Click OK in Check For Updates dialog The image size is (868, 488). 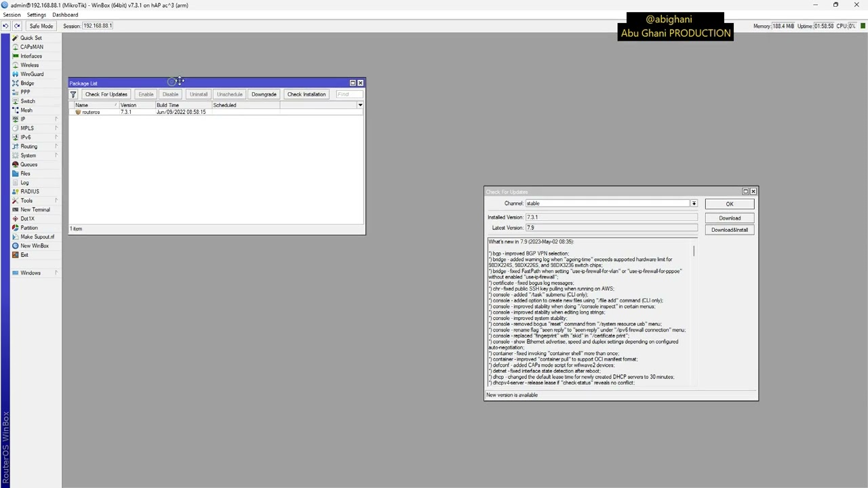[x=730, y=204]
